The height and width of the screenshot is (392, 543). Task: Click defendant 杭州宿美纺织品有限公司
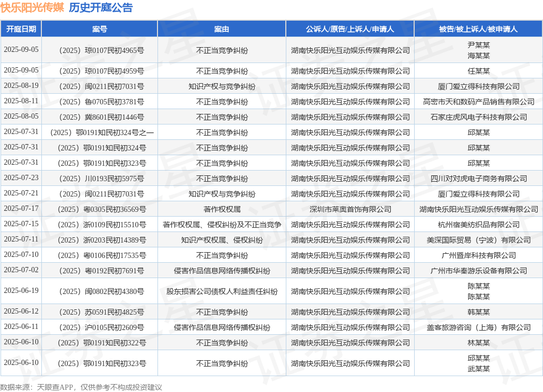point(479,225)
